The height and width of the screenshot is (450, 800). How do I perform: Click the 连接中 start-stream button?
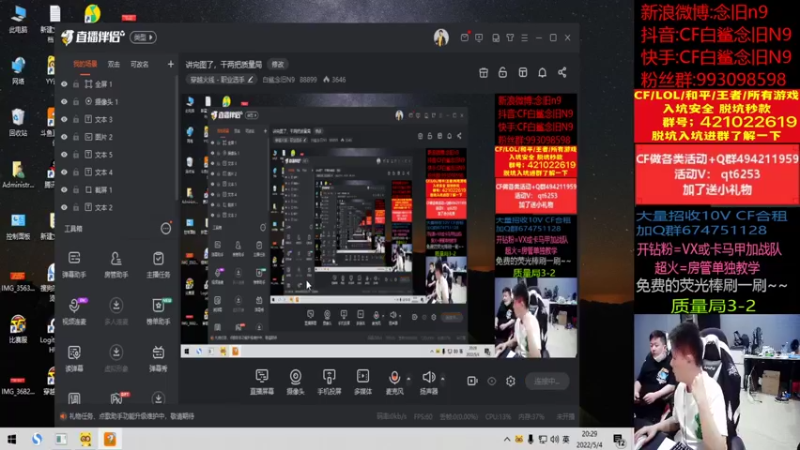tap(547, 381)
